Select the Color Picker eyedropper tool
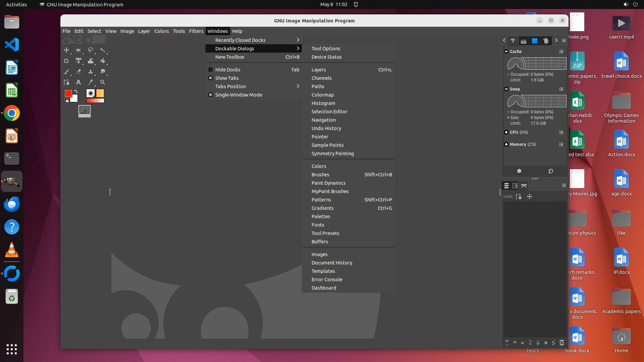This screenshot has height=362, width=644. [91, 82]
